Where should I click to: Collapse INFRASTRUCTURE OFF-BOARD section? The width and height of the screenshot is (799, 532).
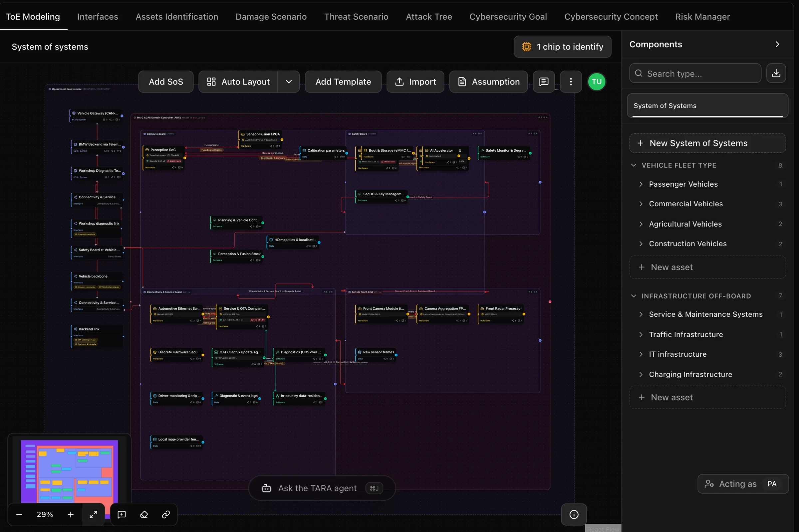pyautogui.click(x=633, y=296)
